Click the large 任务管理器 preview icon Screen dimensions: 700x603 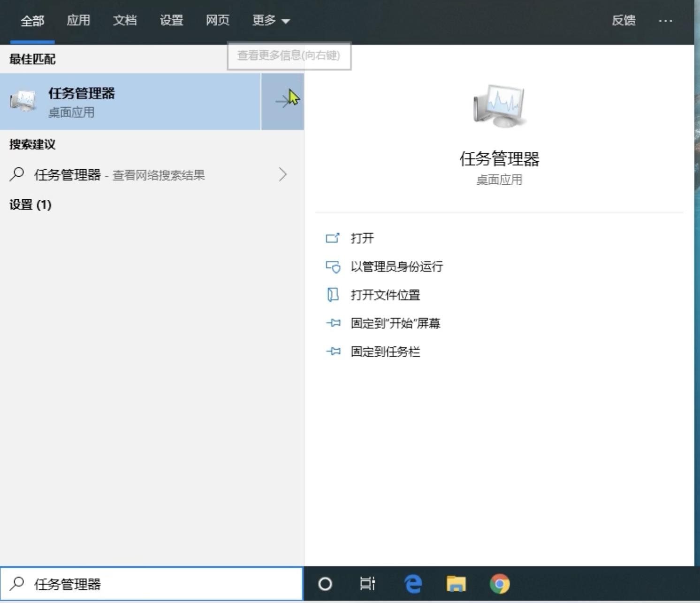[x=499, y=106]
